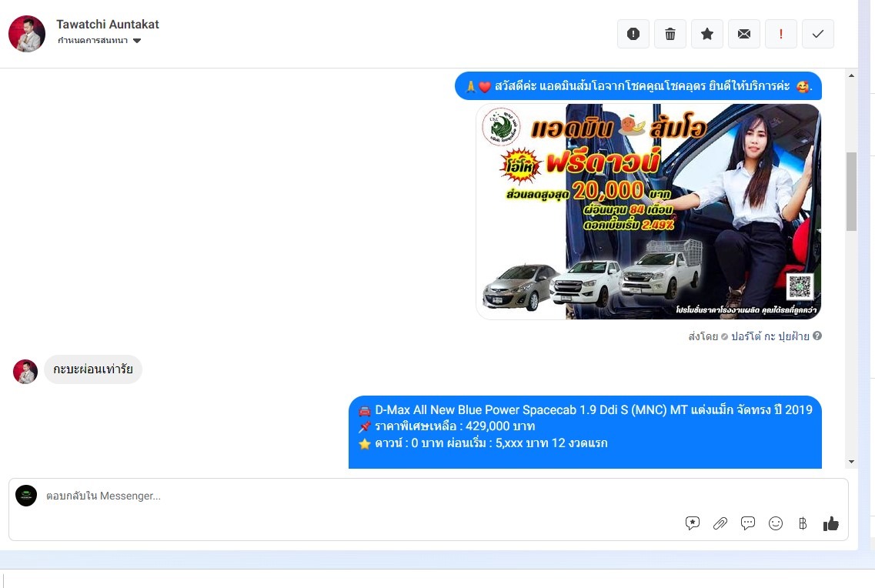Mark conversation done with checkmark

point(818,34)
